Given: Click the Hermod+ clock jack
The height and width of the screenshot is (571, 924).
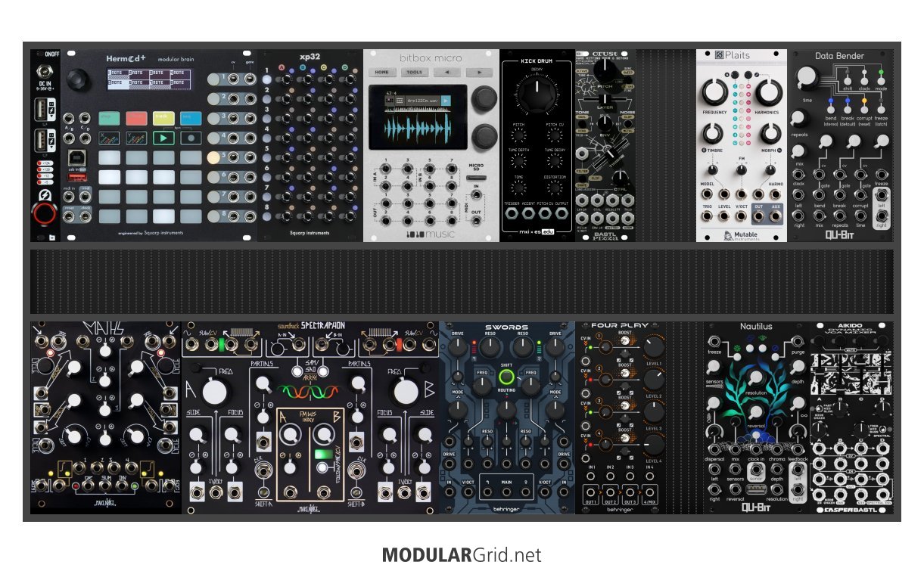Looking at the screenshot, I should [x=85, y=216].
